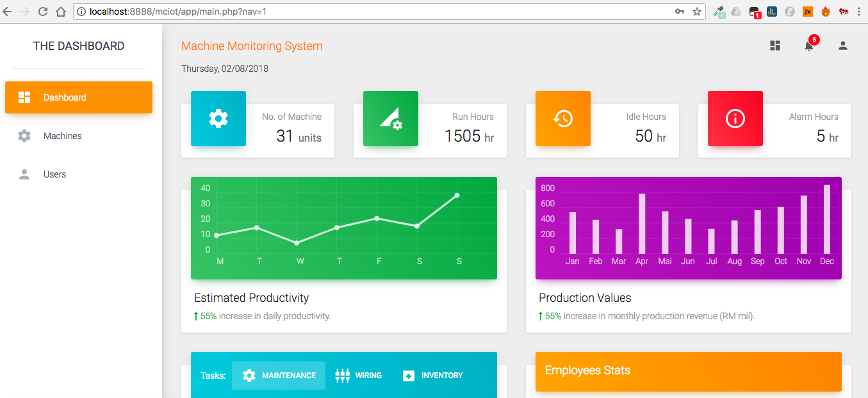Click the cyan gear icon for No. of Machine
Screen dimensions: 868x398
[x=218, y=119]
